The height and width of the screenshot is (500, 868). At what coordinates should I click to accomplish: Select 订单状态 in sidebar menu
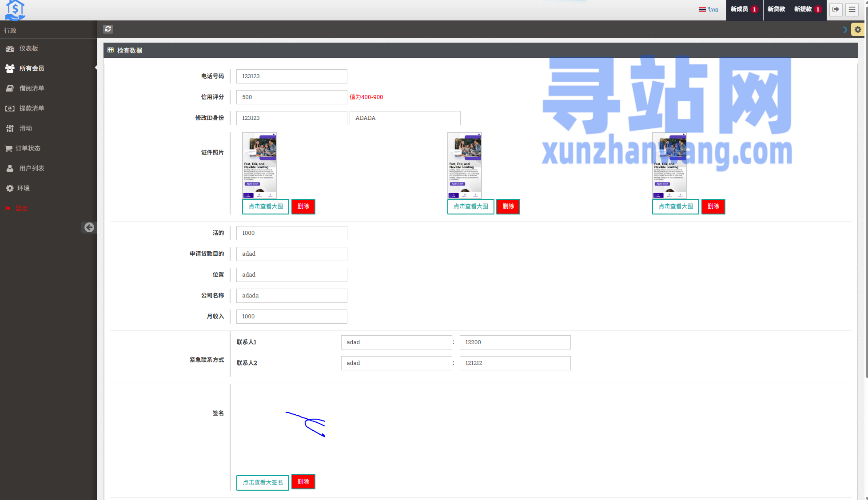pyautogui.click(x=28, y=148)
